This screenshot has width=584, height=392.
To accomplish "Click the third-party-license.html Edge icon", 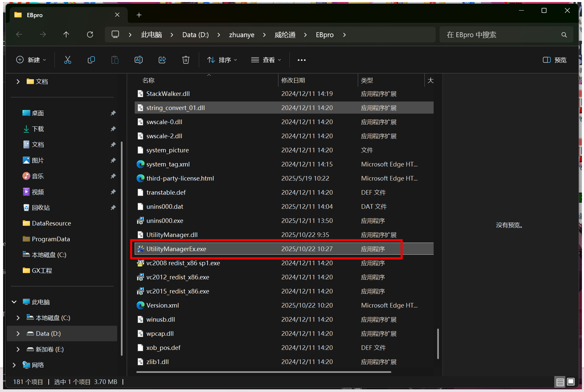I will pyautogui.click(x=140, y=178).
